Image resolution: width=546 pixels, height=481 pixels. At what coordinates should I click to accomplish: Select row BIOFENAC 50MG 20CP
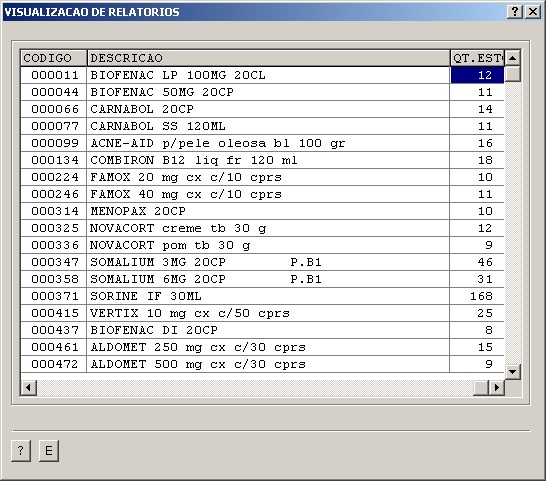point(262,92)
